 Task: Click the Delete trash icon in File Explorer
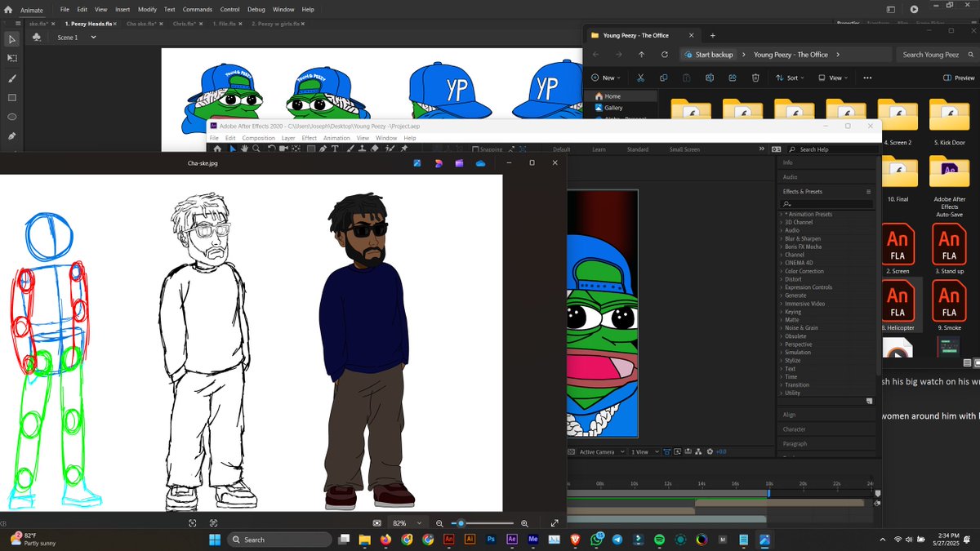pos(755,78)
